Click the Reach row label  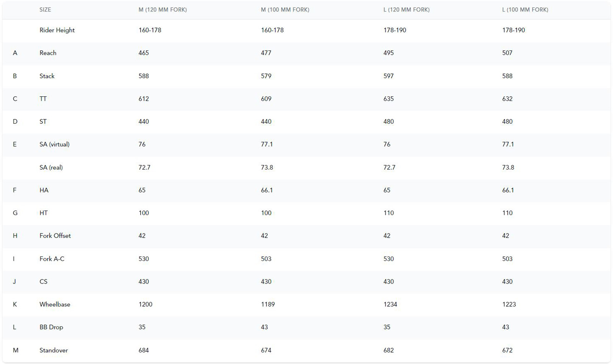(x=48, y=53)
